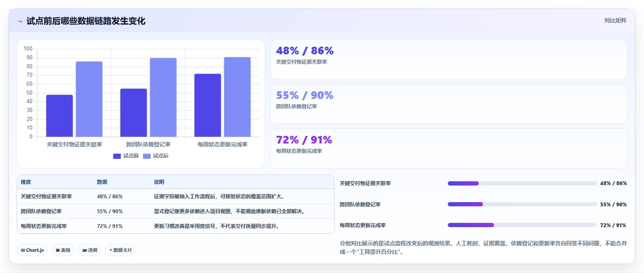Click the chart x-axis label 关键交付物证据关联率
Image resolution: width=644 pixels, height=273 pixels.
tap(74, 144)
